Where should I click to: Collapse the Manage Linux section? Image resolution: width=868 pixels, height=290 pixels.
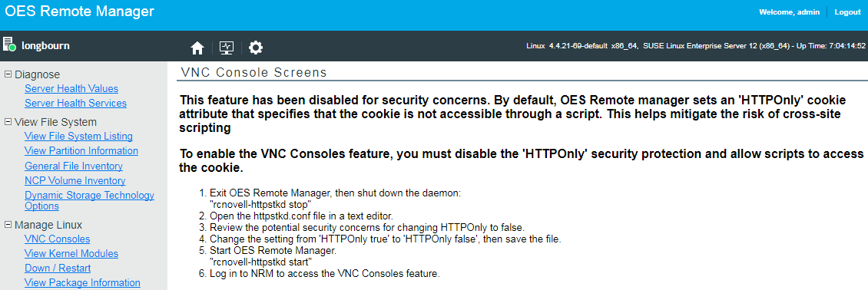(8, 224)
